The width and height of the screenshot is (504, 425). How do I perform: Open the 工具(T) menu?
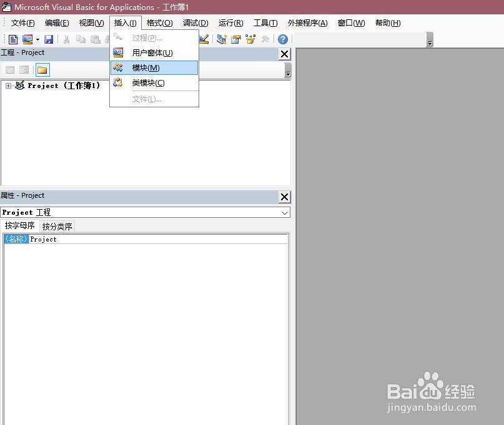click(x=265, y=23)
